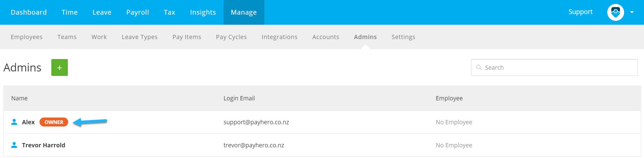Select Alex's email support@payhero.co.nz
Image resolution: width=644 pixels, height=158 pixels.
256,122
